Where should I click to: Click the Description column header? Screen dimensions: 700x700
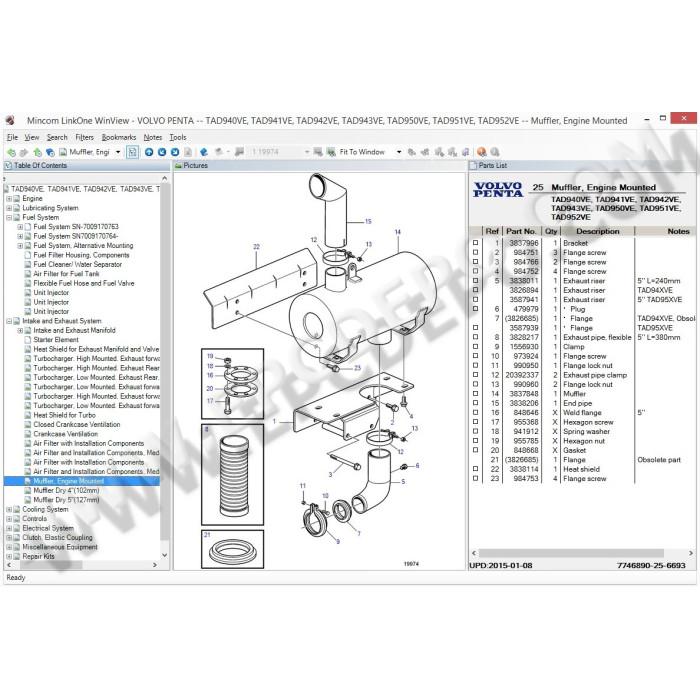click(x=597, y=231)
